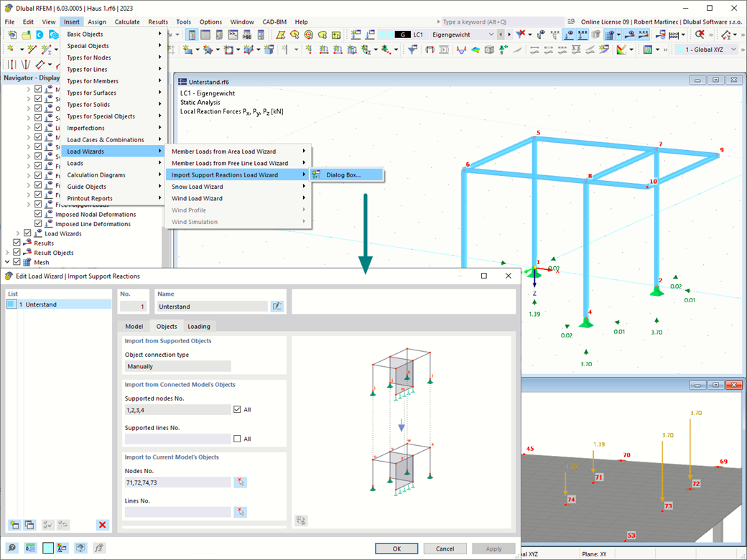Click the colored result diagram icon

(x=621, y=50)
